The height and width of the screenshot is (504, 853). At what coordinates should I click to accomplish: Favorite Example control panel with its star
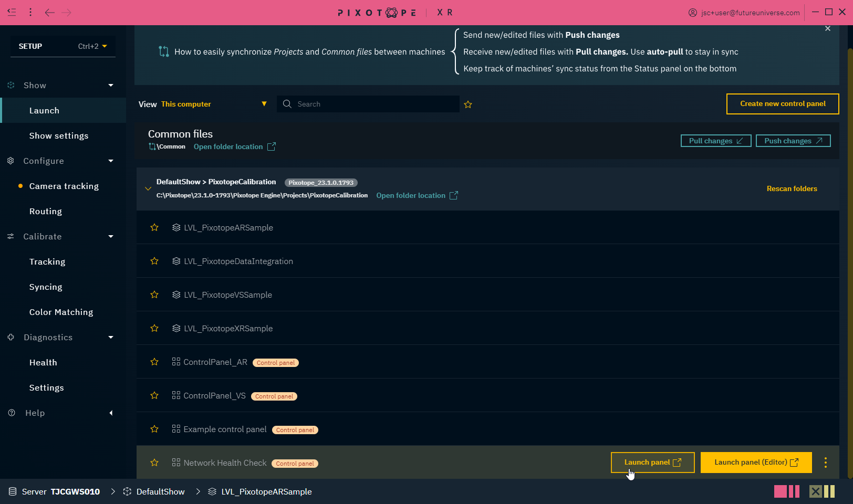(x=154, y=429)
